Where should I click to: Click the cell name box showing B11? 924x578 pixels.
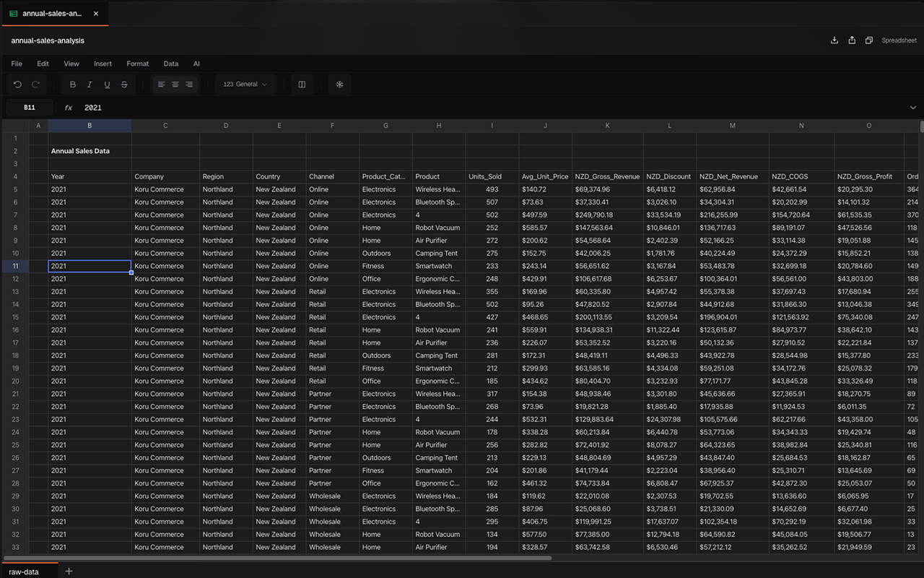tap(30, 107)
